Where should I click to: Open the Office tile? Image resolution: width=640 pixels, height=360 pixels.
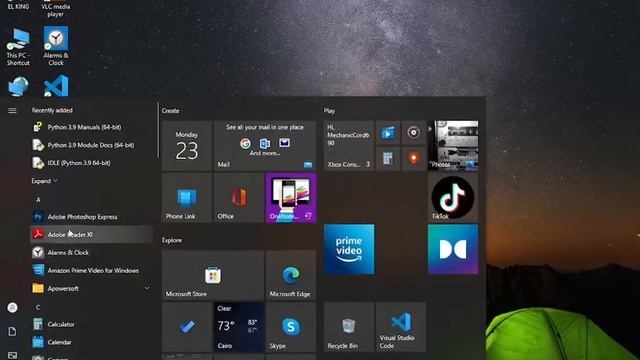point(239,198)
